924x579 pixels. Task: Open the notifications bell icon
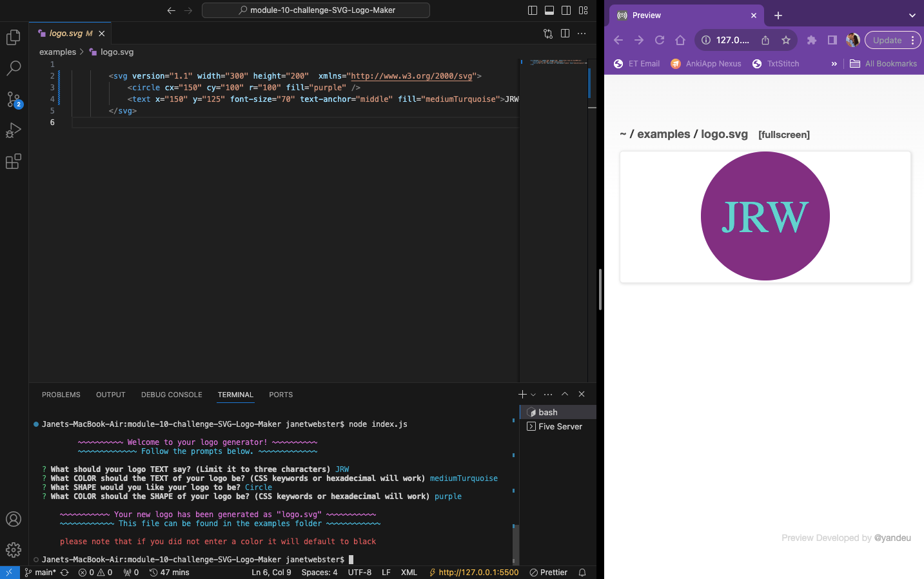click(582, 573)
